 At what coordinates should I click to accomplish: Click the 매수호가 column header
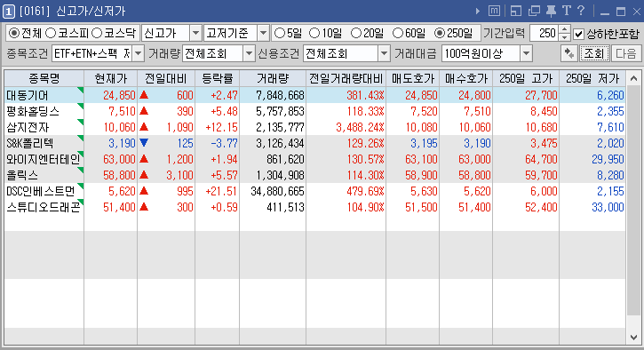(x=466, y=78)
